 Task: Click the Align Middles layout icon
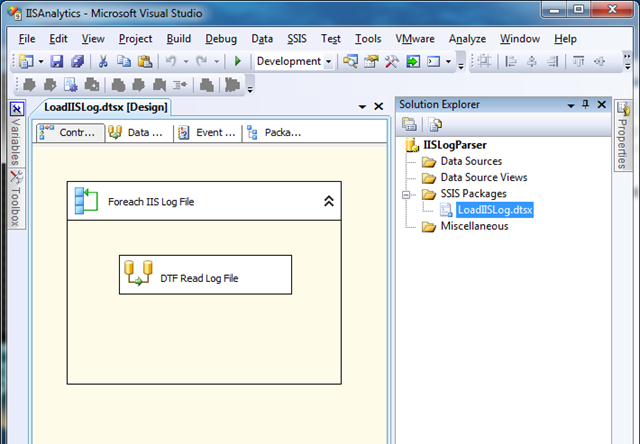click(x=600, y=62)
